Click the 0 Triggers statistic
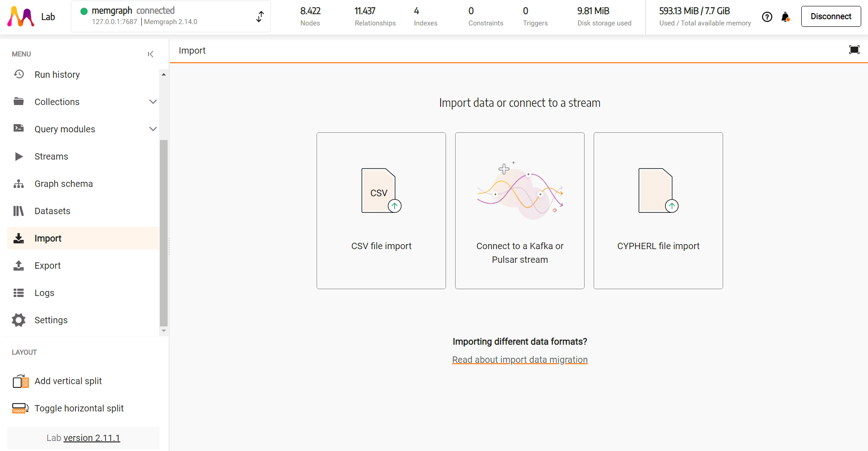Viewport: 868px width, 451px height. click(535, 16)
